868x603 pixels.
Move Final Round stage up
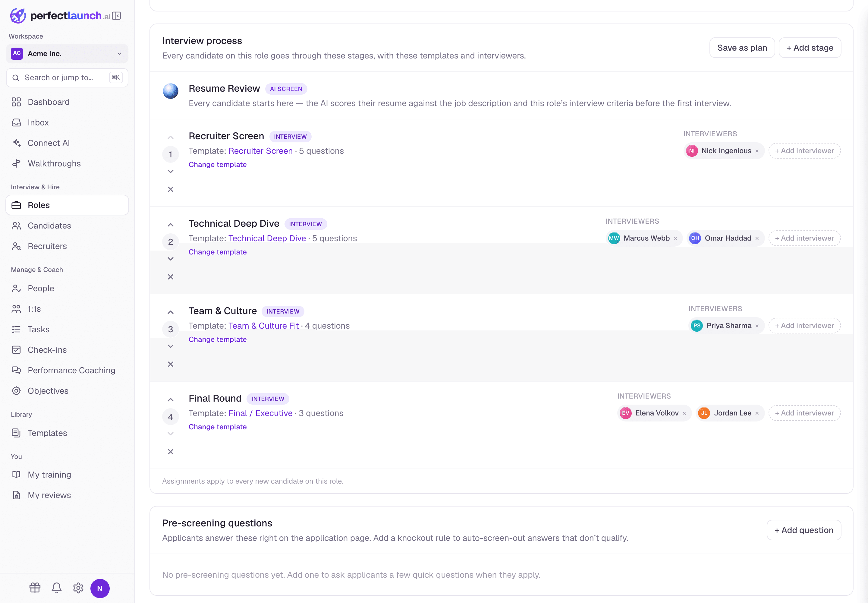pos(171,400)
